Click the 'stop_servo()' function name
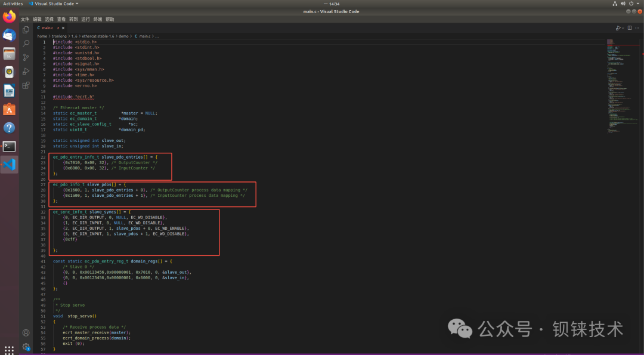 tap(82, 316)
